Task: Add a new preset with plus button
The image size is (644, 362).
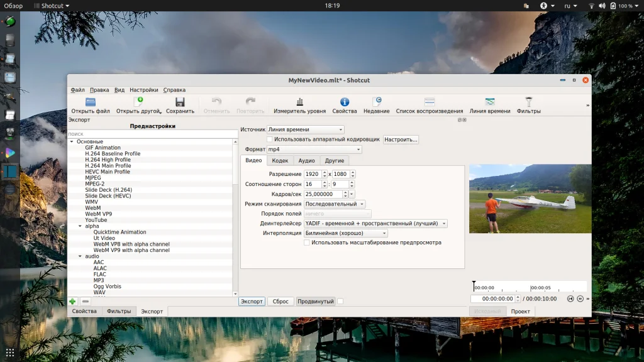Action: pyautogui.click(x=73, y=302)
